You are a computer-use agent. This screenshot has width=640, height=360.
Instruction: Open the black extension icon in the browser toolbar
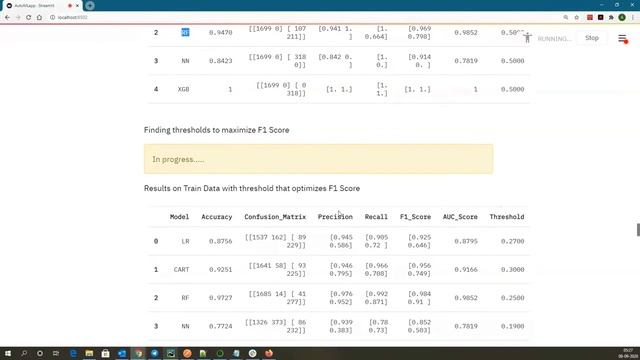tap(600, 18)
